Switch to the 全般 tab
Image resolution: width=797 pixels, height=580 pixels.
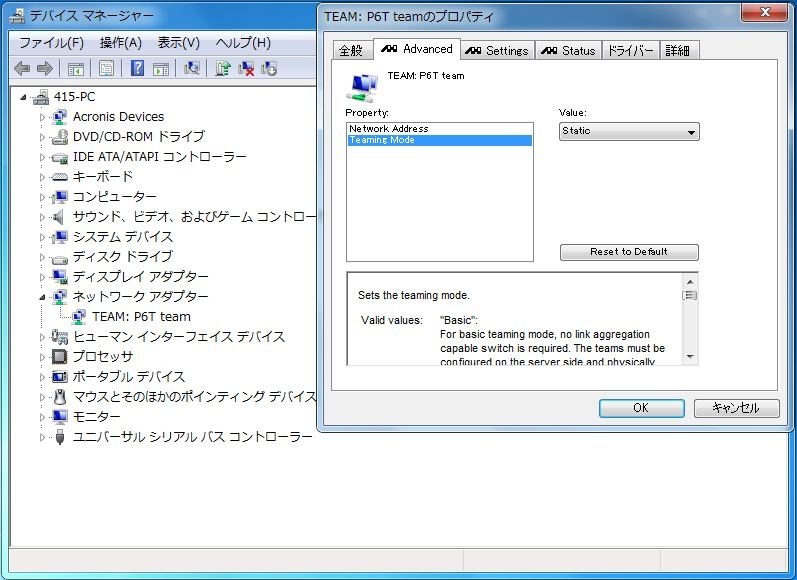[x=351, y=50]
